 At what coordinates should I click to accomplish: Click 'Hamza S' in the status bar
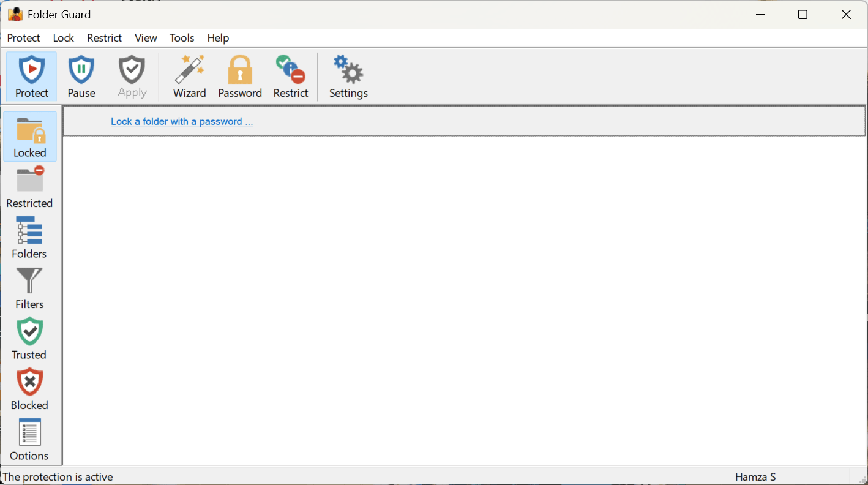[755, 476]
